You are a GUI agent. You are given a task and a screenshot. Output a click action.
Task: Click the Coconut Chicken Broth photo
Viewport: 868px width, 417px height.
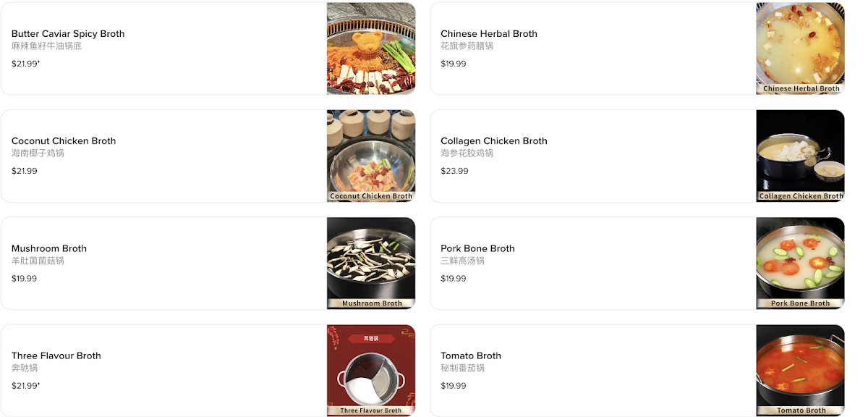click(x=371, y=156)
